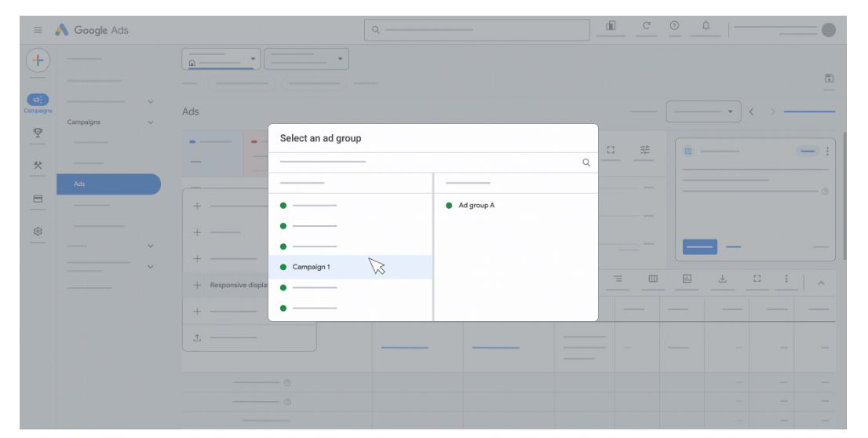Open the second filter dropdown beside home

point(306,59)
